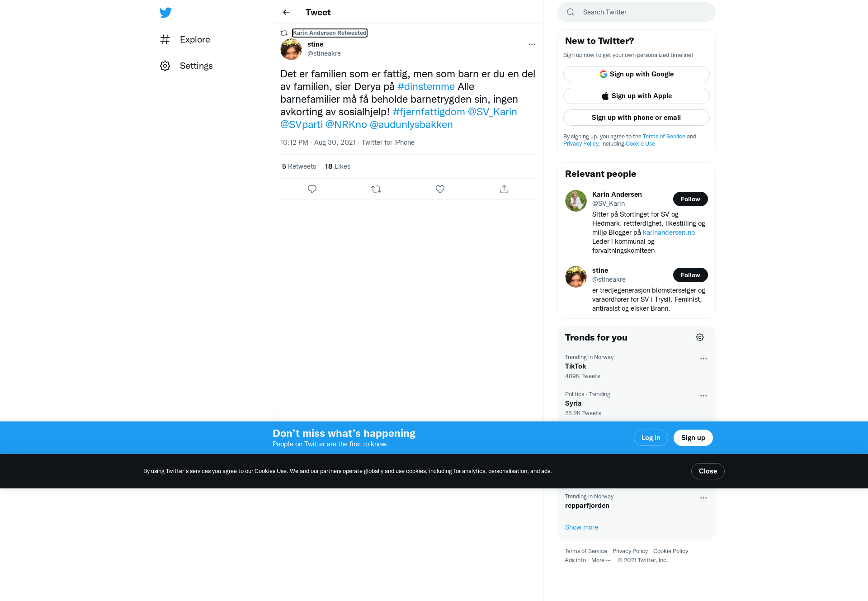Follow Karin Andersen
868x601 pixels.
pos(690,199)
